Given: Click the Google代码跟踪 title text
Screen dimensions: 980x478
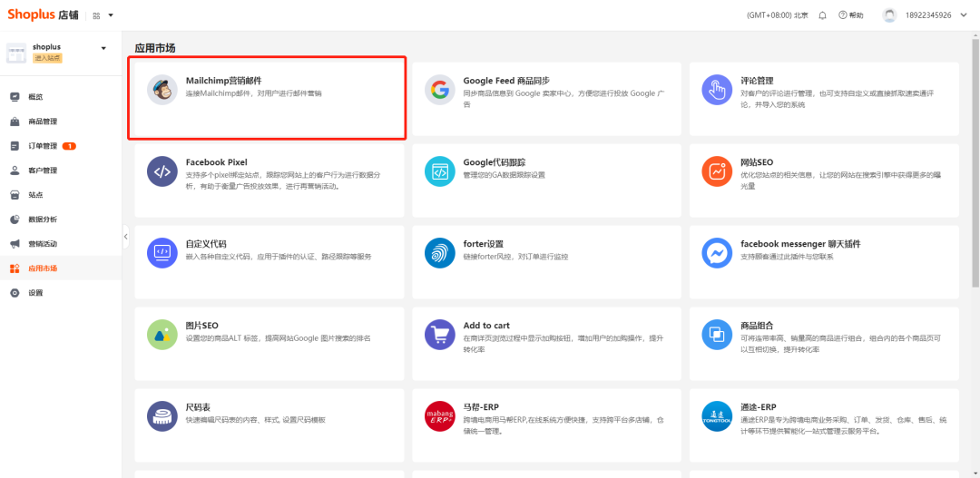Looking at the screenshot, I should 495,161.
